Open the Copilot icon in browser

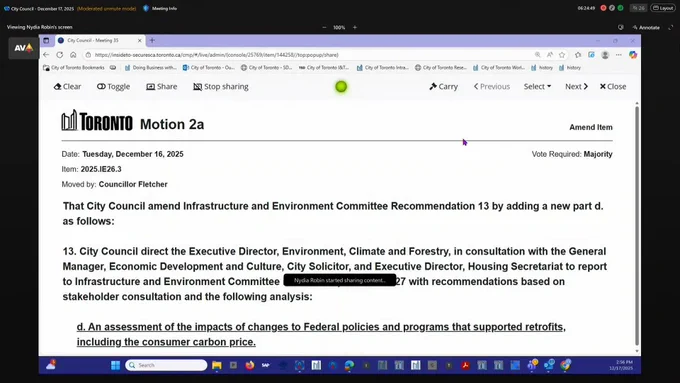coord(633,55)
